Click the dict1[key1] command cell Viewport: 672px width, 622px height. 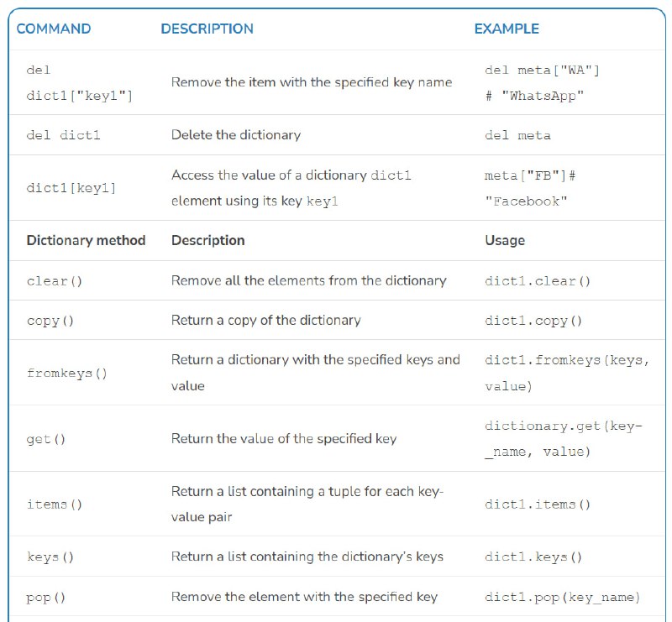[x=71, y=188]
